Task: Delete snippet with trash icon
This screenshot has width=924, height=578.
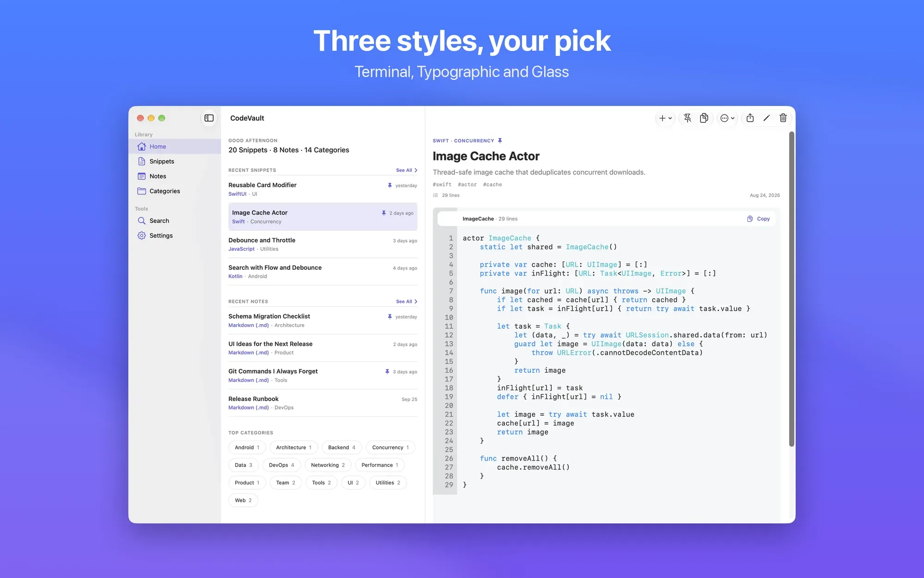Action: click(x=783, y=118)
